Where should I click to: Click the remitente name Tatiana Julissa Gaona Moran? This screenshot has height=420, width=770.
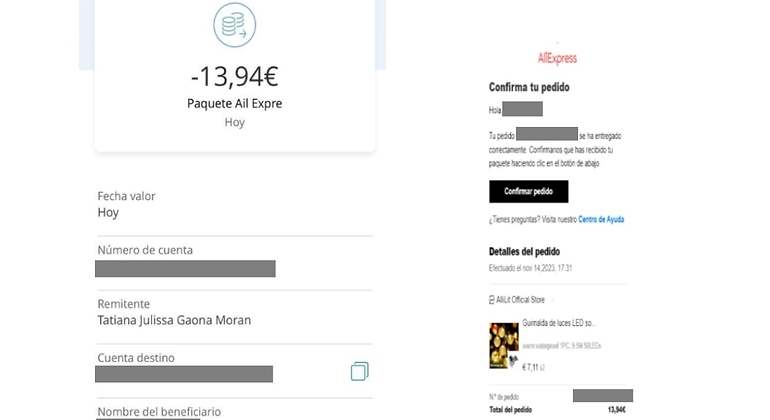tap(174, 320)
